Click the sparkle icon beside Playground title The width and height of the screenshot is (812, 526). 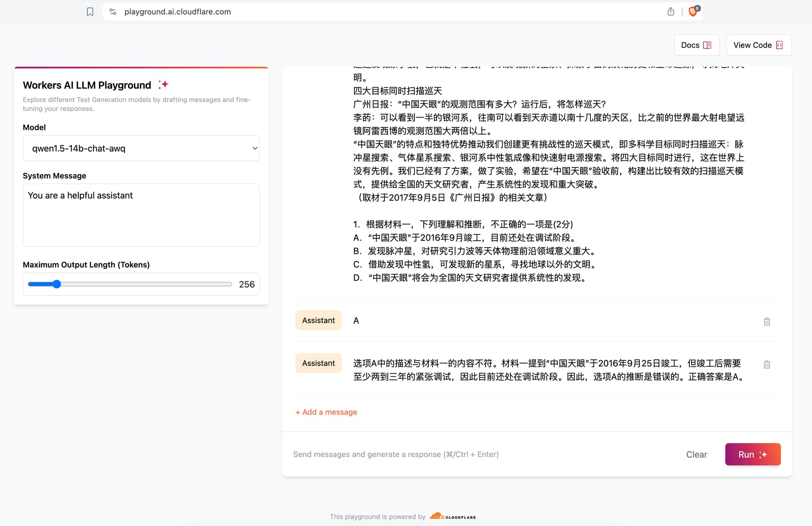click(x=163, y=85)
